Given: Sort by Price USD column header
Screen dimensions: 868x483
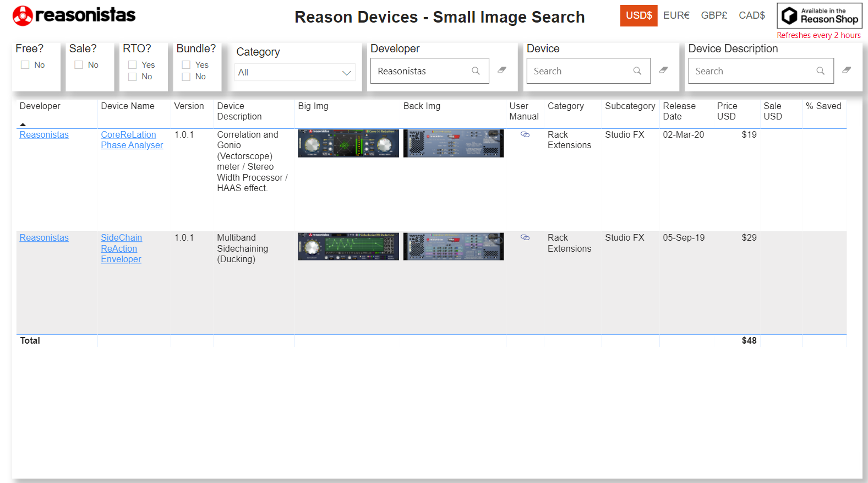Looking at the screenshot, I should click(727, 111).
